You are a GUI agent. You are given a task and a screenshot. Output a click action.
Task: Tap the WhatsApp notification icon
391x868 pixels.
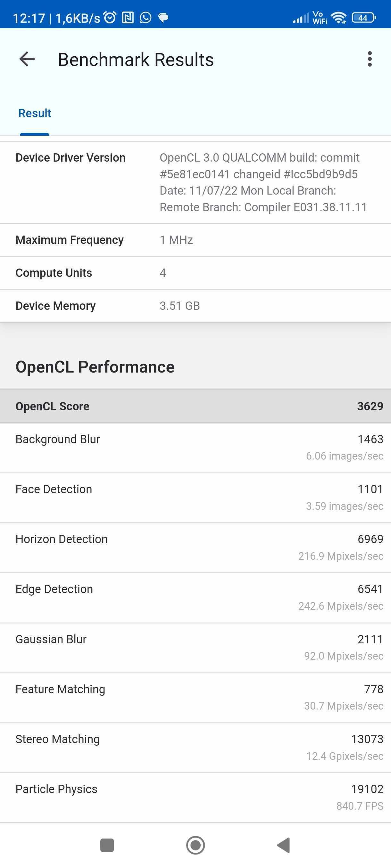tap(146, 18)
